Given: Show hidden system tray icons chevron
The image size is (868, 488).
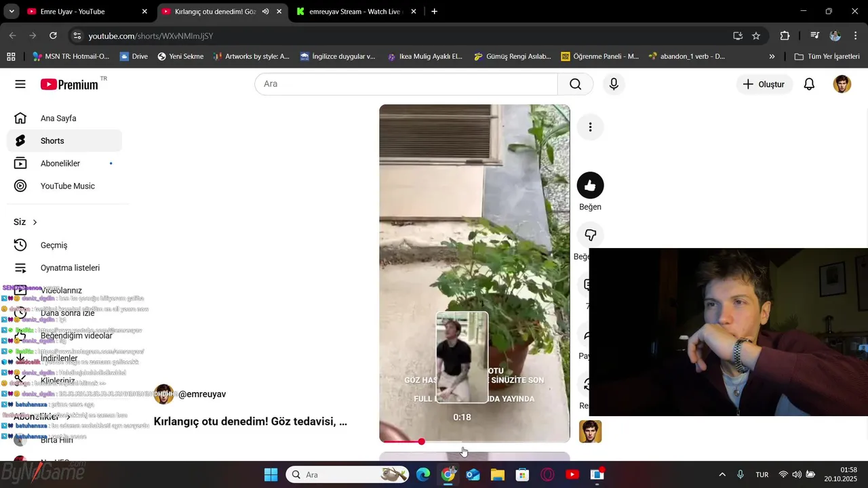Looking at the screenshot, I should 722,474.
